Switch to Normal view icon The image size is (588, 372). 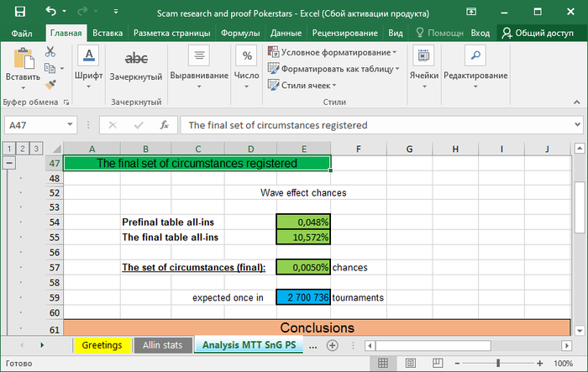click(x=383, y=363)
